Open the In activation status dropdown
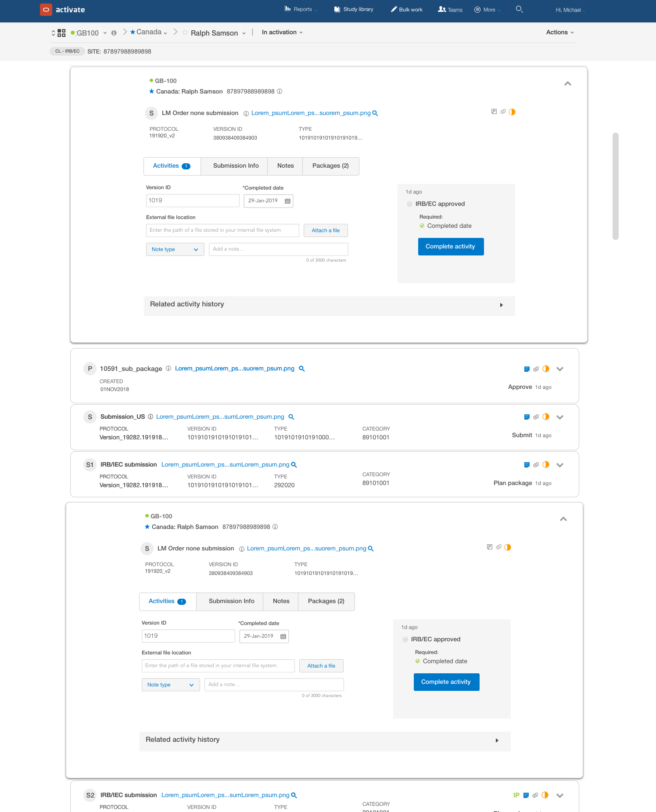This screenshot has width=656, height=812. pyautogui.click(x=282, y=32)
